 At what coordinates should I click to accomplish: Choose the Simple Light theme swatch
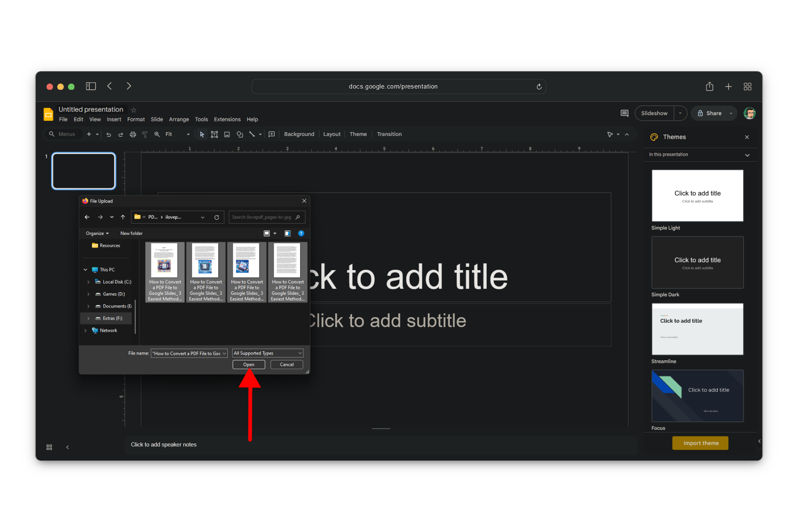tap(697, 195)
